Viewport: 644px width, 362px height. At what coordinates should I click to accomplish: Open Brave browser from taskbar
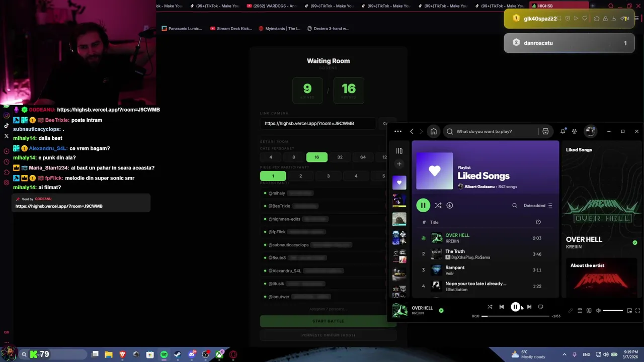tap(122, 354)
